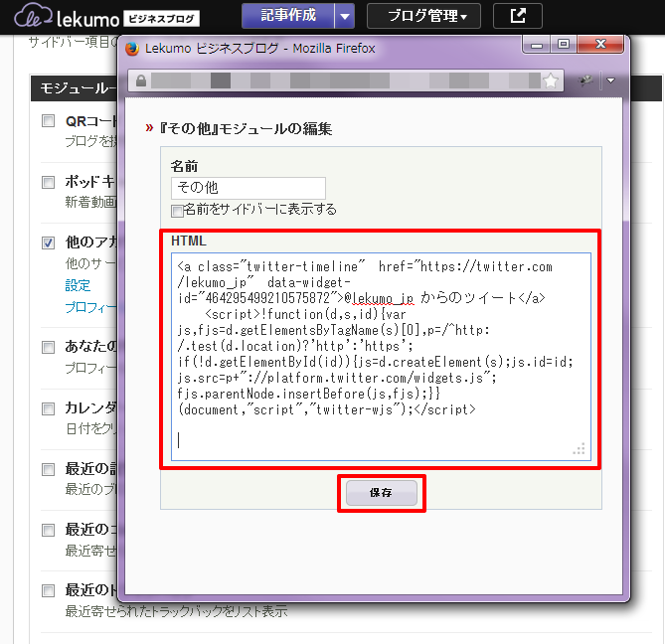Bookmark the page with the star icon

pyautogui.click(x=551, y=80)
